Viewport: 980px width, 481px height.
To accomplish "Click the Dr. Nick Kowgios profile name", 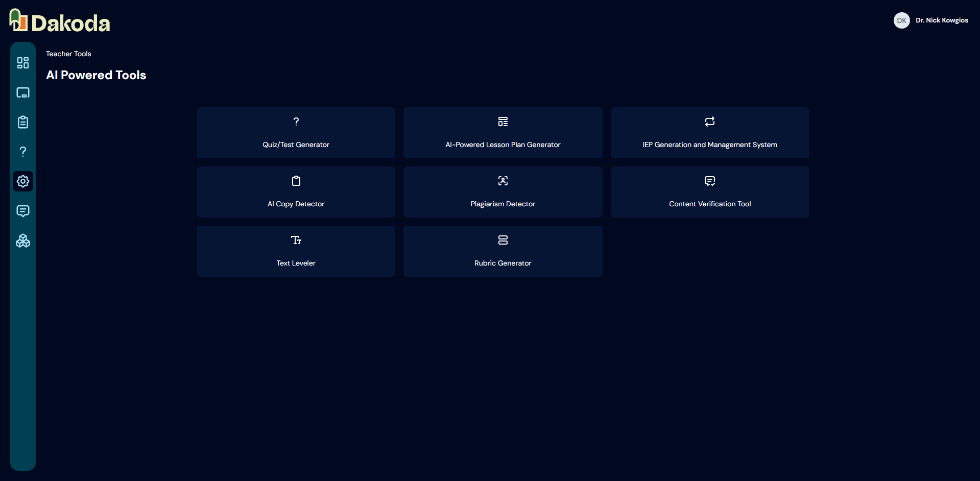I will 942,20.
